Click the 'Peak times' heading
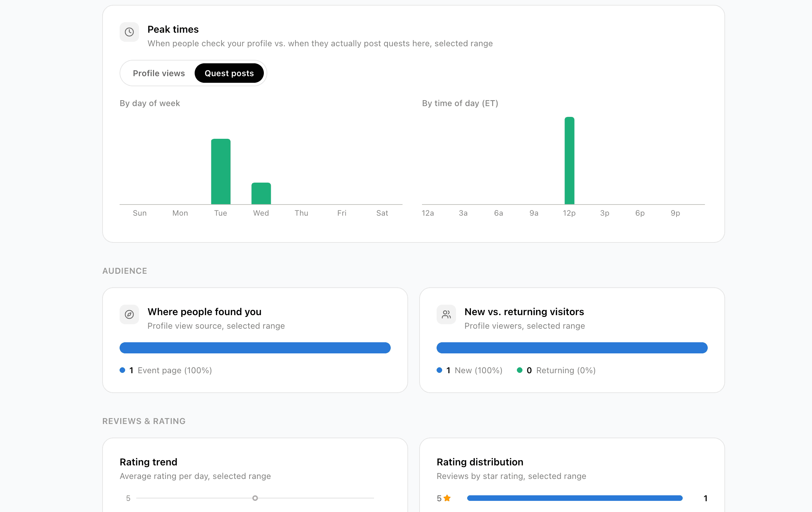The height and width of the screenshot is (512, 812). pyautogui.click(x=173, y=29)
